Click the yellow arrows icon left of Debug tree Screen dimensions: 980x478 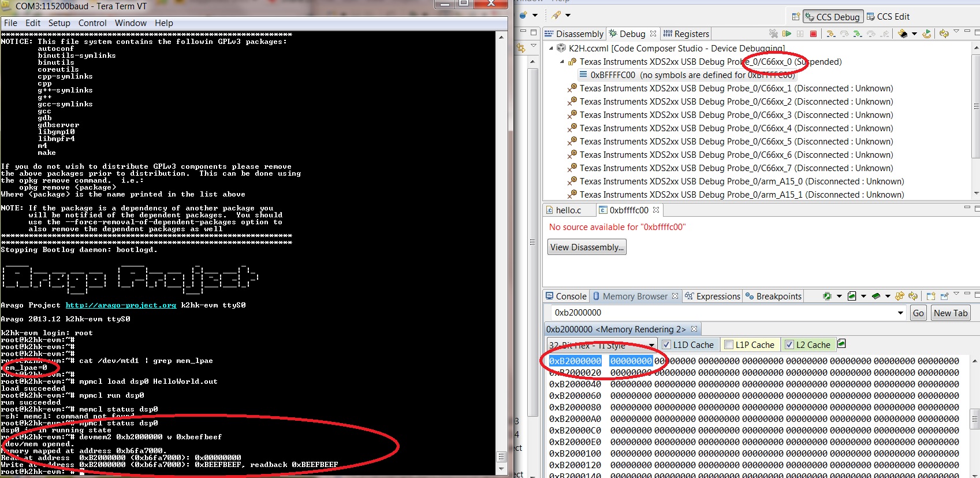[x=521, y=48]
